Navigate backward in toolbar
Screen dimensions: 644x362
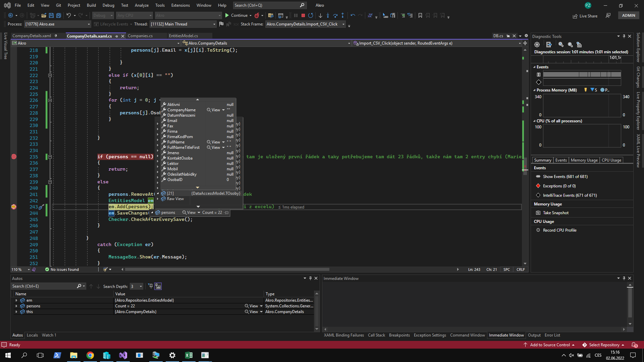pyautogui.click(x=11, y=15)
